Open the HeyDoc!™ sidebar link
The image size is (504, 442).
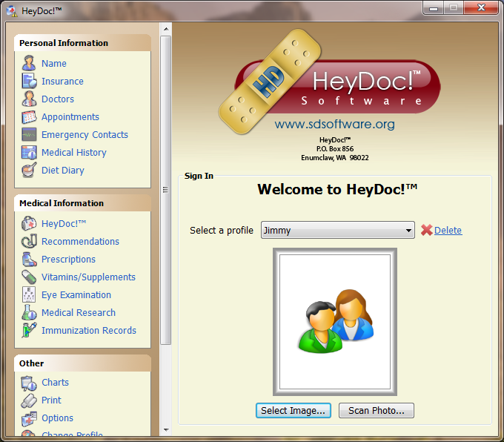64,223
